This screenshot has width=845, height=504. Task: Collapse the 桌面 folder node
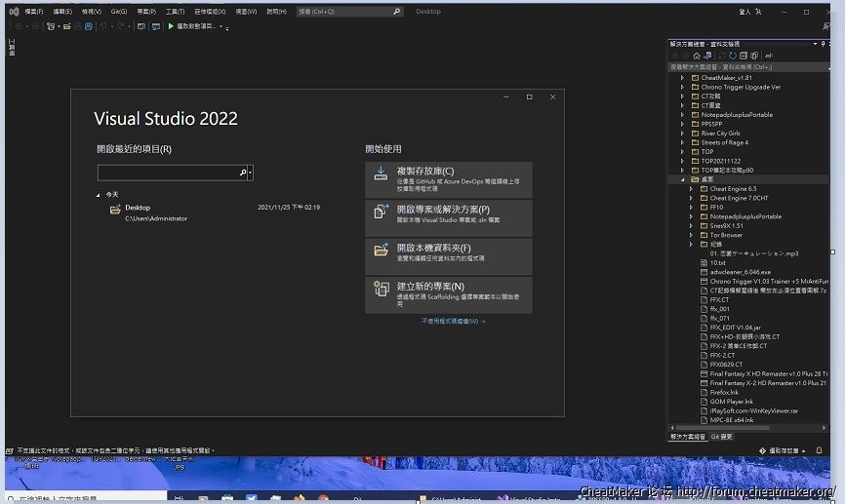pyautogui.click(x=683, y=179)
